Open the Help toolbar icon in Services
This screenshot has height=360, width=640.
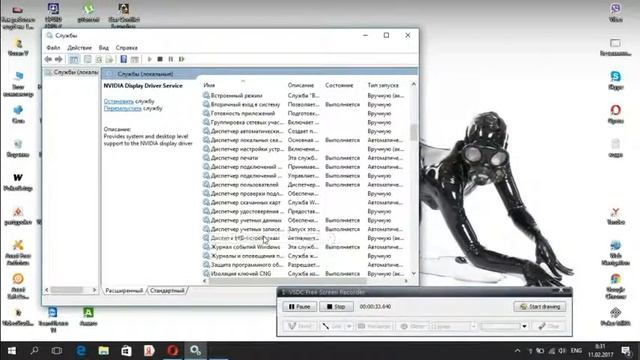[124, 60]
